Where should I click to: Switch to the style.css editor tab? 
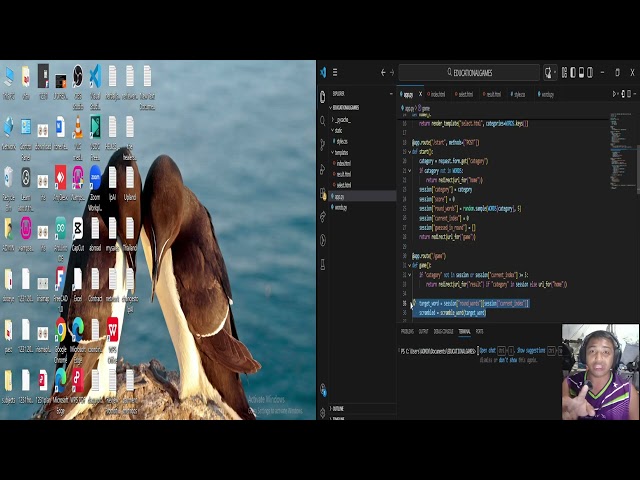coord(518,94)
